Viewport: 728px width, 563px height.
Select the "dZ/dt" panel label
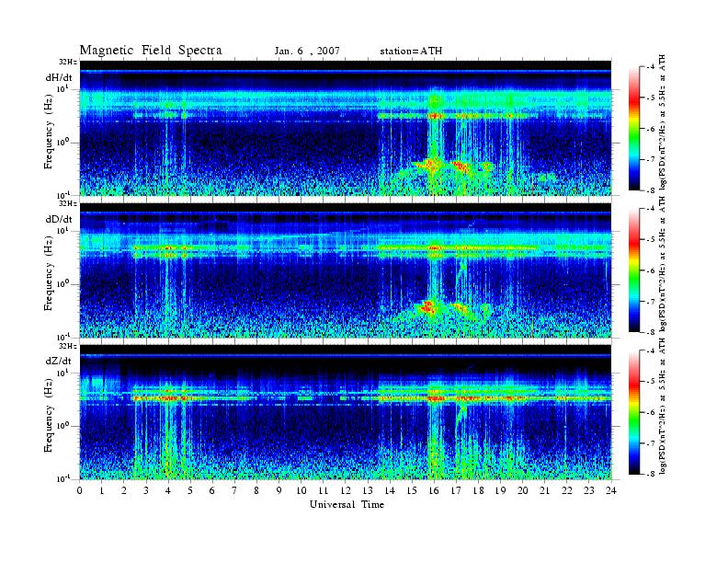[x=59, y=361]
